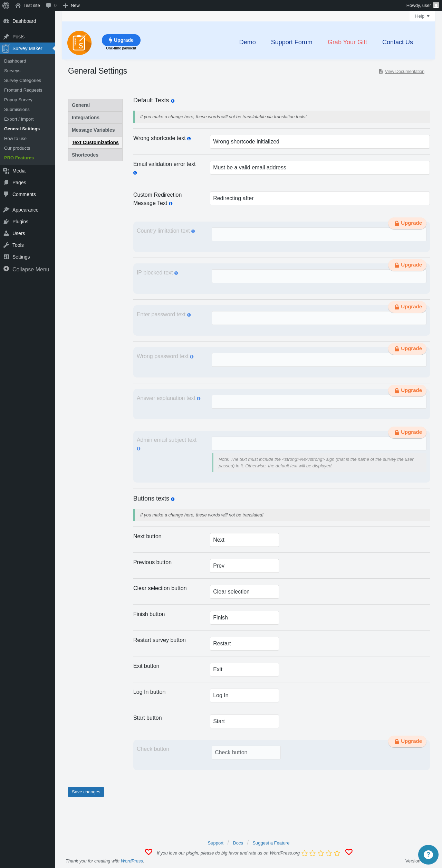Click the Save changes button
The width and height of the screenshot is (442, 868).
(x=86, y=792)
